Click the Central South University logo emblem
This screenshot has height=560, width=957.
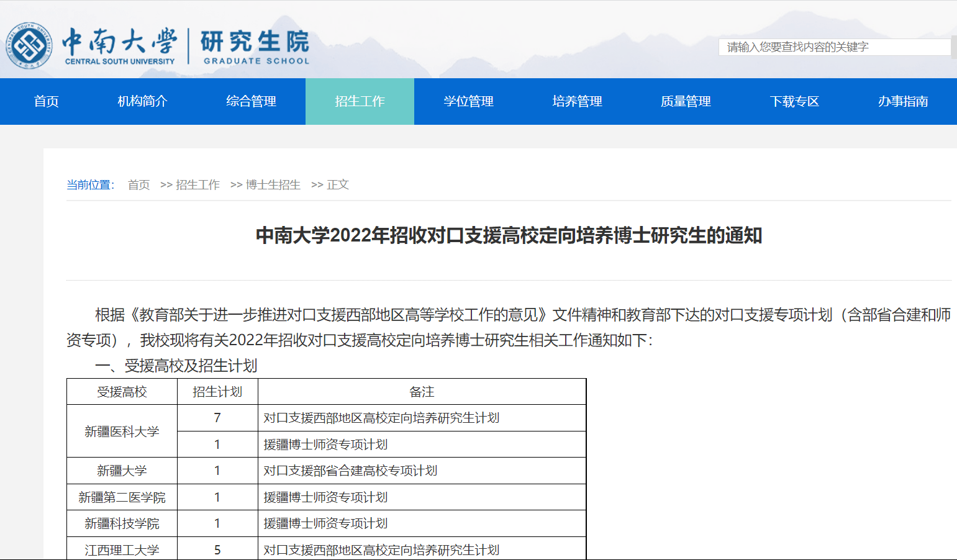[x=29, y=46]
